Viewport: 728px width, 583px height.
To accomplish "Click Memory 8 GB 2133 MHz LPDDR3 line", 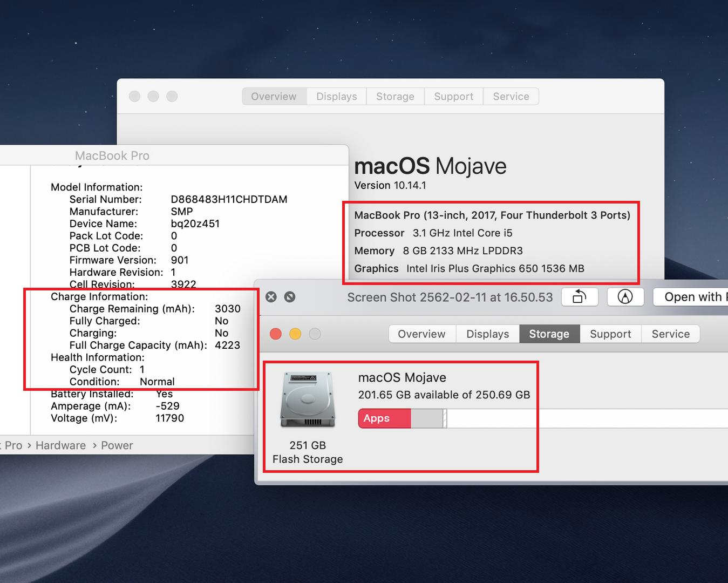I will [439, 251].
